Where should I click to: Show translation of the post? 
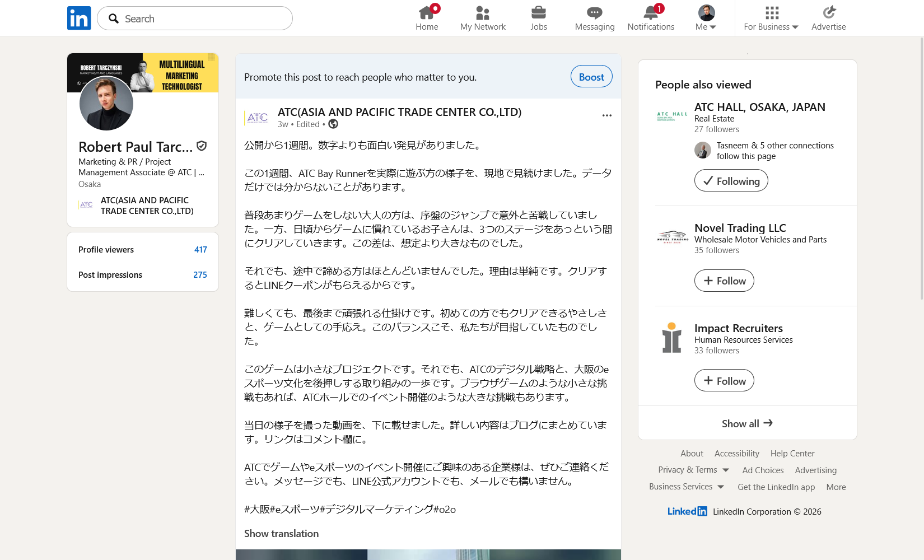pos(281,534)
